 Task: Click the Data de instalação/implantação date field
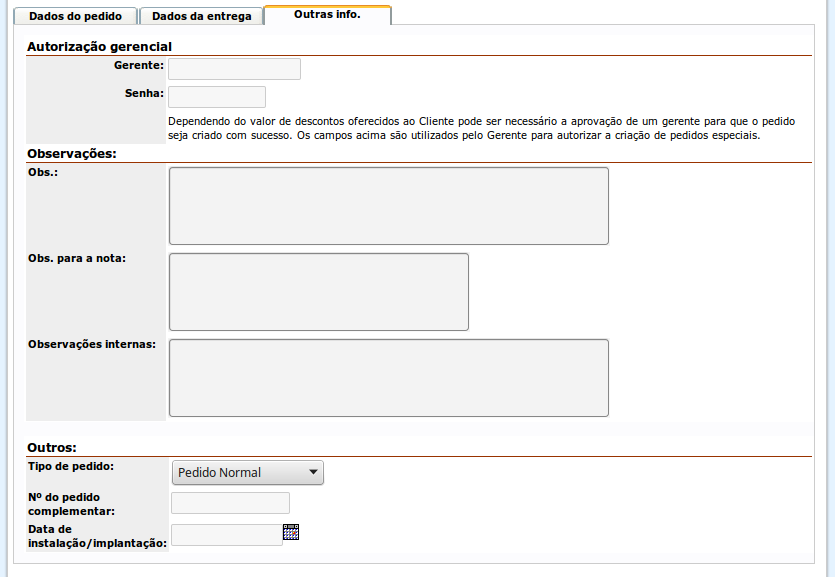click(x=226, y=535)
